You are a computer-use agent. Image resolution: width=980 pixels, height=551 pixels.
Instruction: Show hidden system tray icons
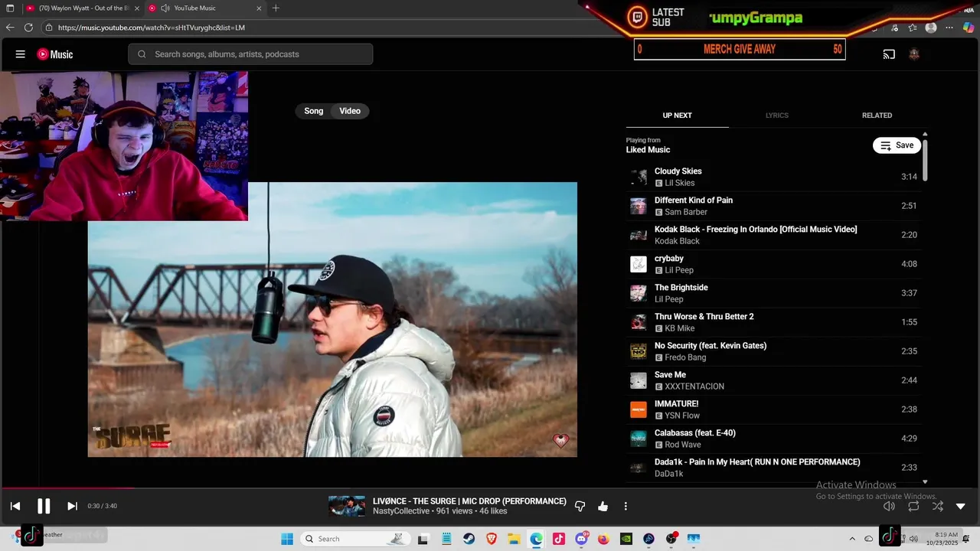[852, 539]
